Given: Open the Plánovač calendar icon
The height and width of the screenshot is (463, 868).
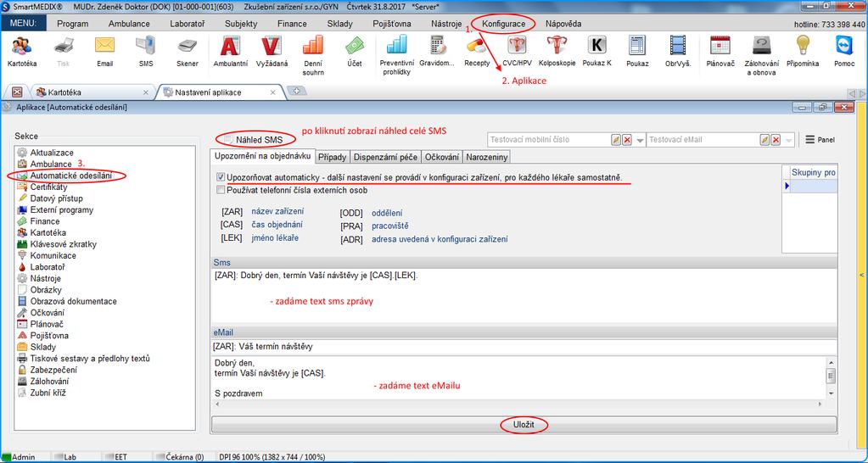Looking at the screenshot, I should (x=720, y=52).
